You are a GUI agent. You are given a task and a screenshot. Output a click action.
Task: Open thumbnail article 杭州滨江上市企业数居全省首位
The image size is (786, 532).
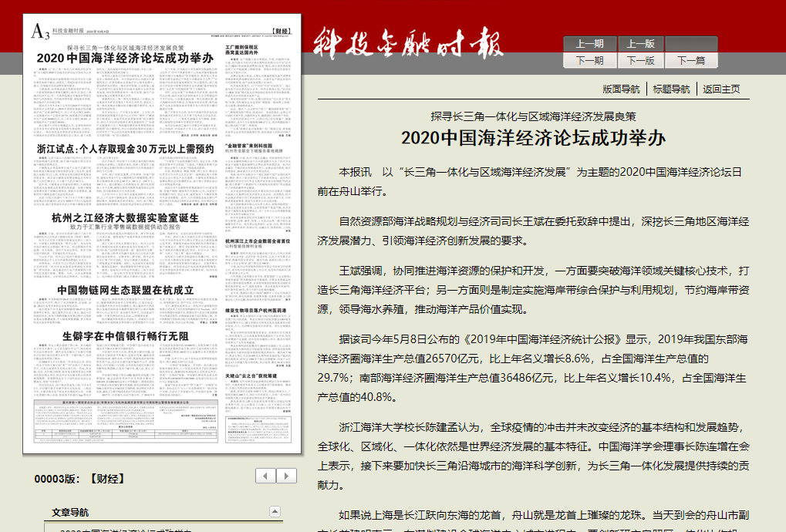coord(258,241)
